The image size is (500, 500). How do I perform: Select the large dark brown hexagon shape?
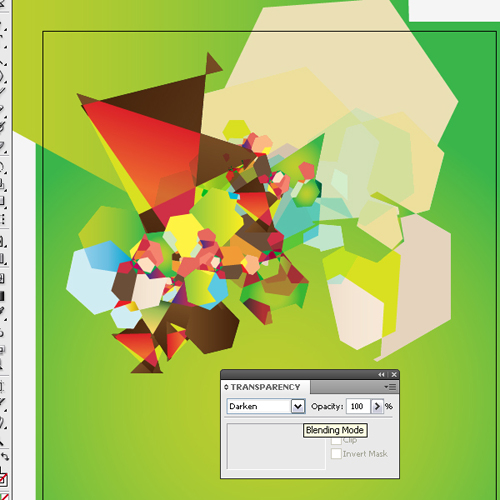(212, 328)
